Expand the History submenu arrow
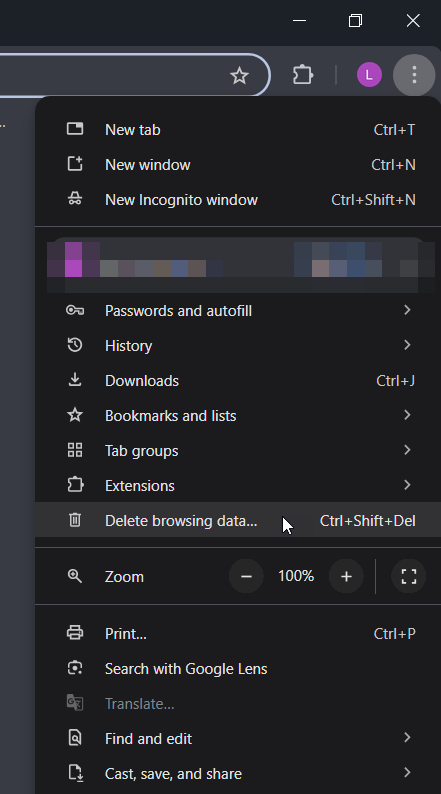441x794 pixels. pyautogui.click(x=407, y=345)
